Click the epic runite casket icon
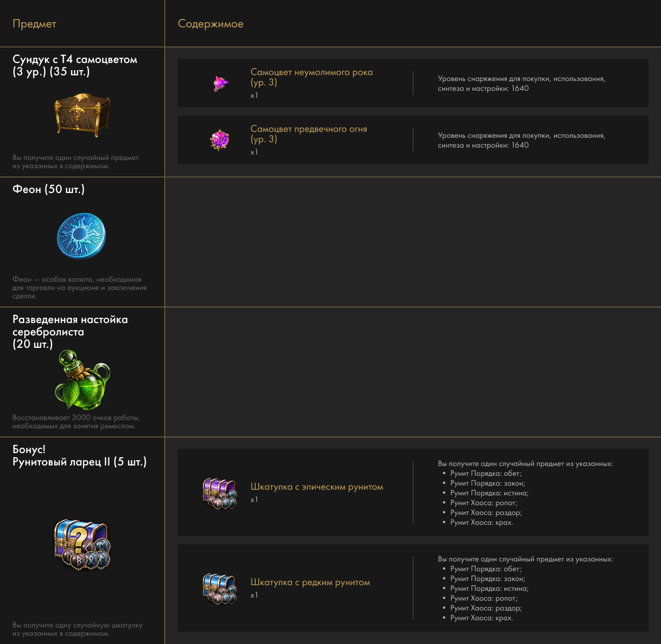The width and height of the screenshot is (661, 644). 220,493
